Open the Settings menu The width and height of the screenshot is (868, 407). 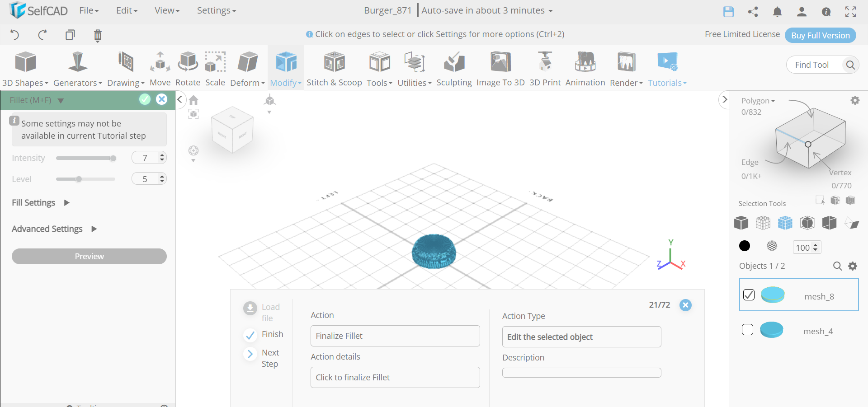pos(216,10)
